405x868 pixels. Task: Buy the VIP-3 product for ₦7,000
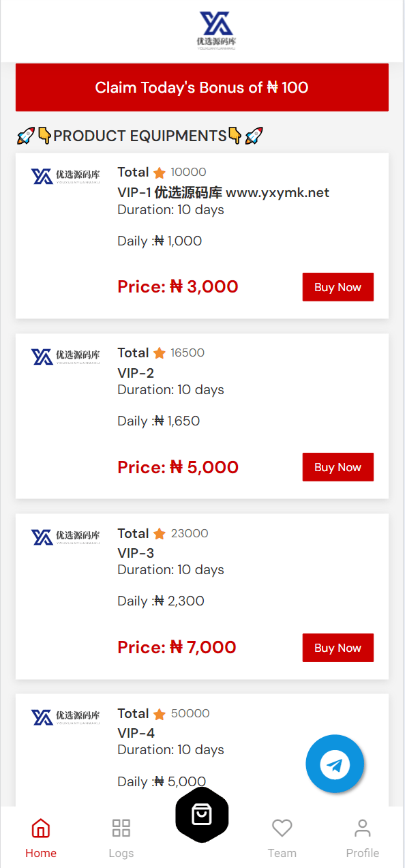pos(338,648)
